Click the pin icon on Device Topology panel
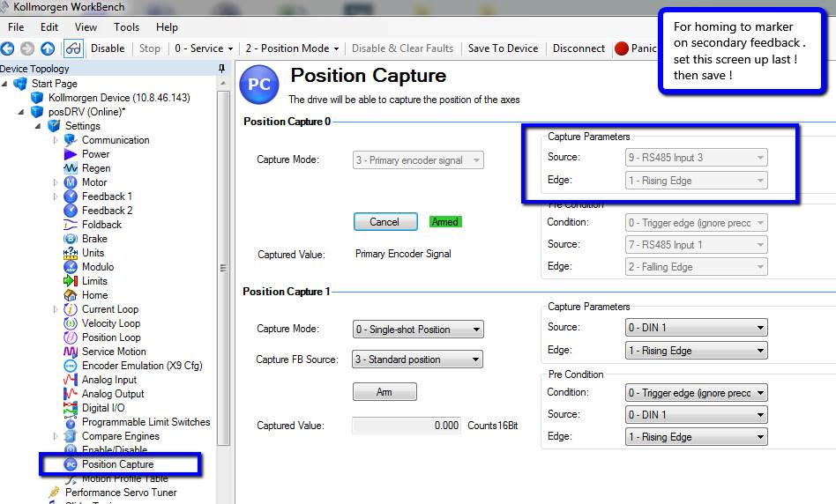 click(x=222, y=68)
